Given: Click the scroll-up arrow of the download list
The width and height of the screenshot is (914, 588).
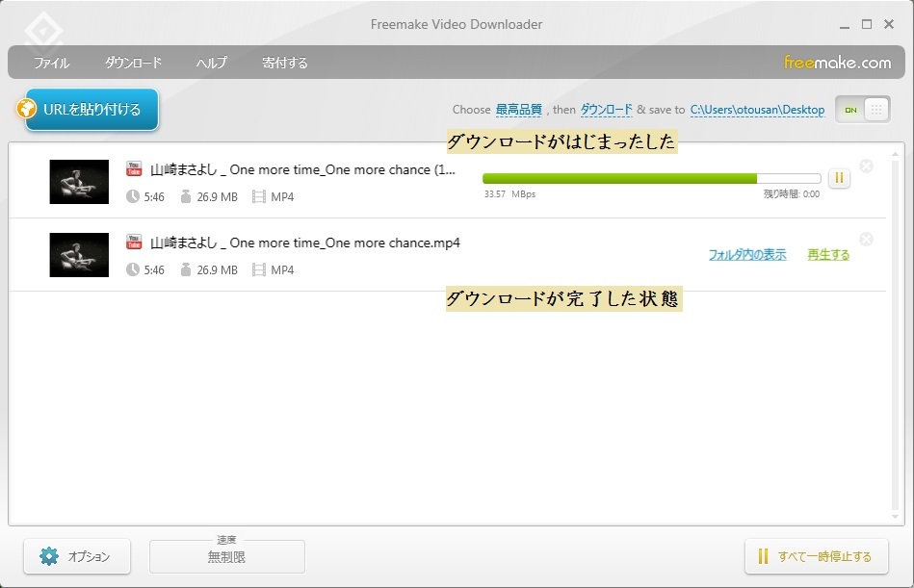Looking at the screenshot, I should point(896,154).
